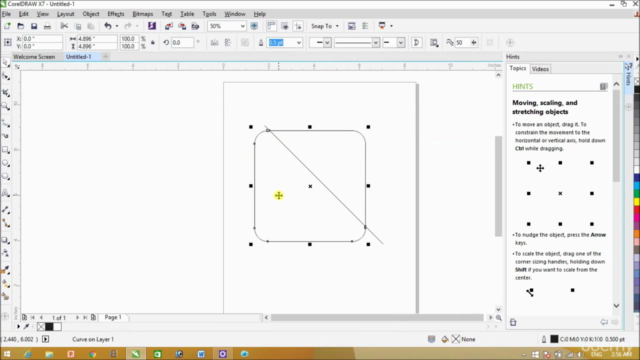Open the Snap To dropdown
The width and height of the screenshot is (640, 360).
coord(325,26)
